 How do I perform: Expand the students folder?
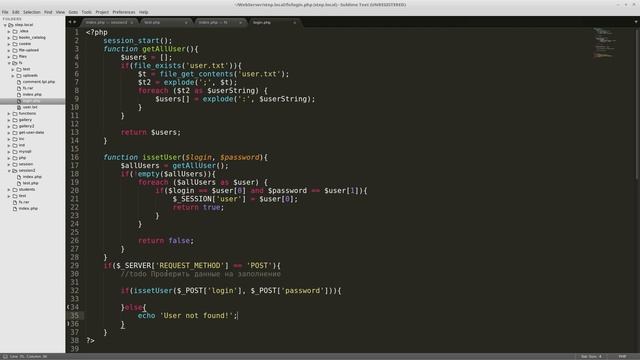[x=9, y=189]
